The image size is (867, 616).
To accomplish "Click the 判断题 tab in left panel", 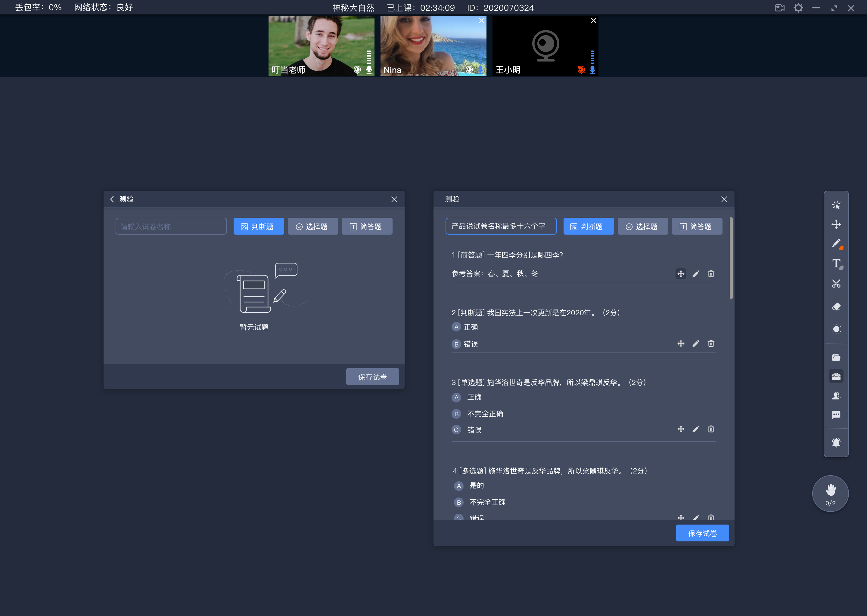I will 257,226.
